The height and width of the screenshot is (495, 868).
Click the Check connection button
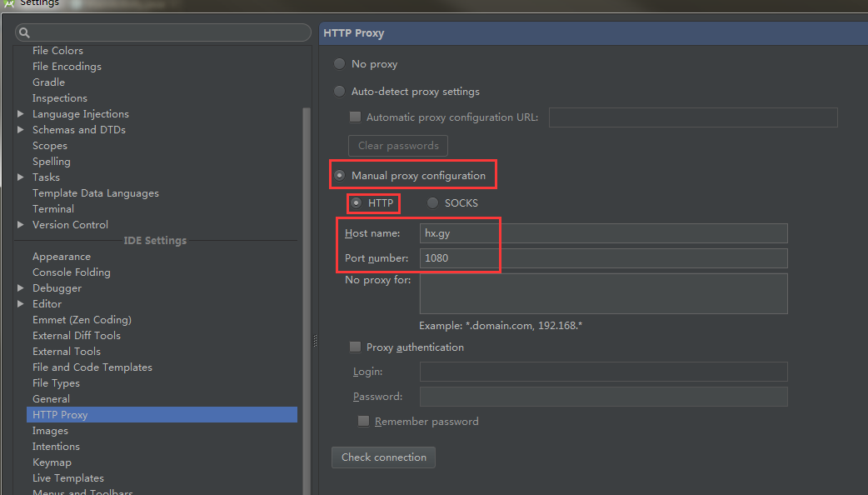coord(384,457)
